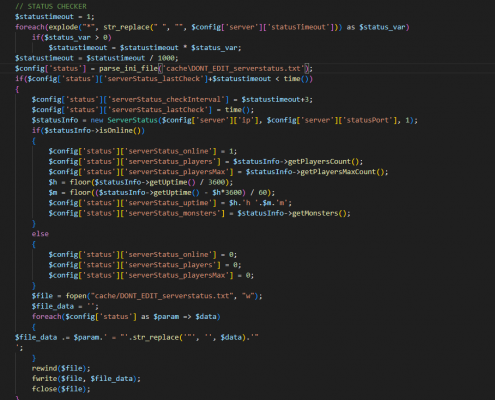Click '$status_var' after the 'as' keyword

pyautogui.click(x=382, y=27)
